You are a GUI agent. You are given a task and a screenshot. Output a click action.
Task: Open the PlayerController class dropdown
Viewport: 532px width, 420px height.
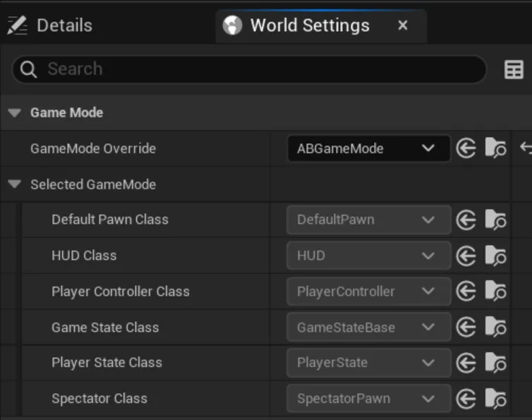point(368,292)
